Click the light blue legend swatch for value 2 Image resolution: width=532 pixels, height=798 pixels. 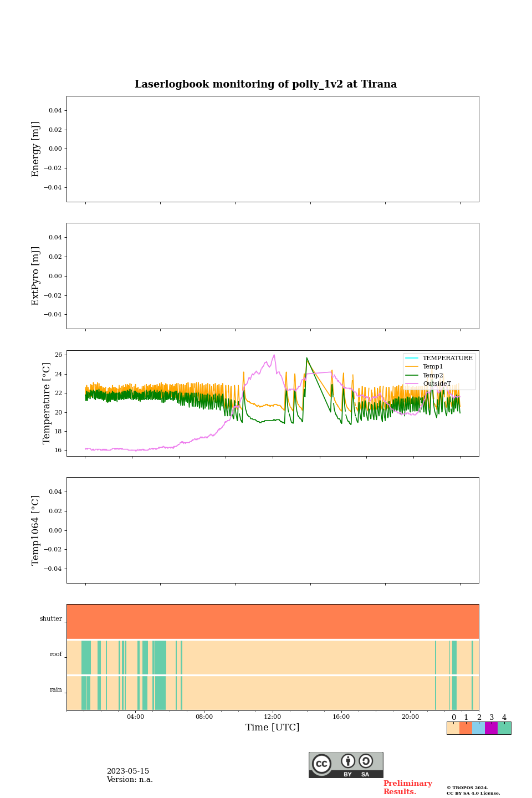(x=478, y=728)
